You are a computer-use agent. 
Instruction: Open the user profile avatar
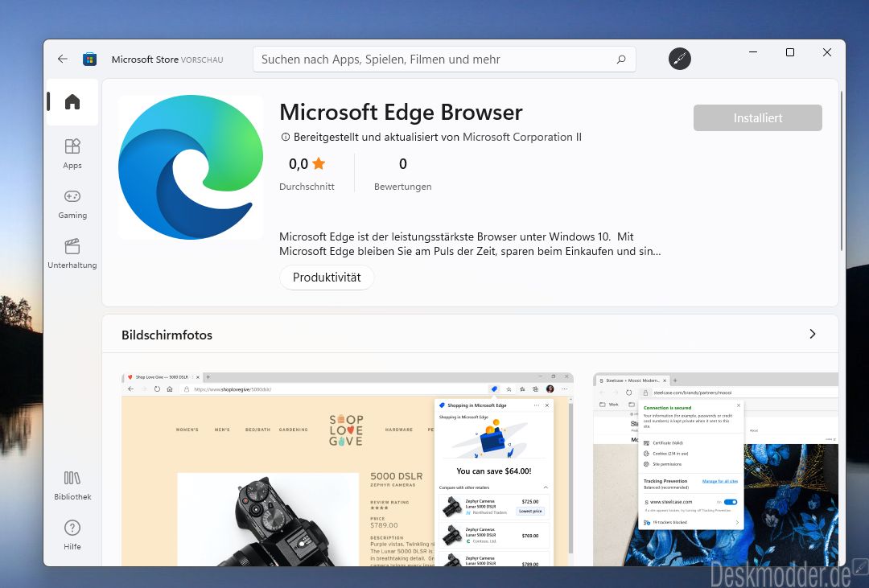coord(679,59)
